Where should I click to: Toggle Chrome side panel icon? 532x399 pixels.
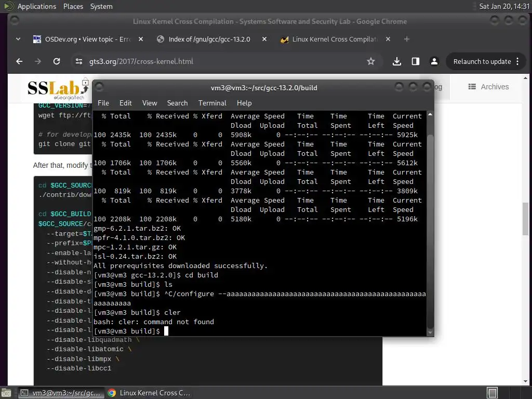click(x=415, y=61)
